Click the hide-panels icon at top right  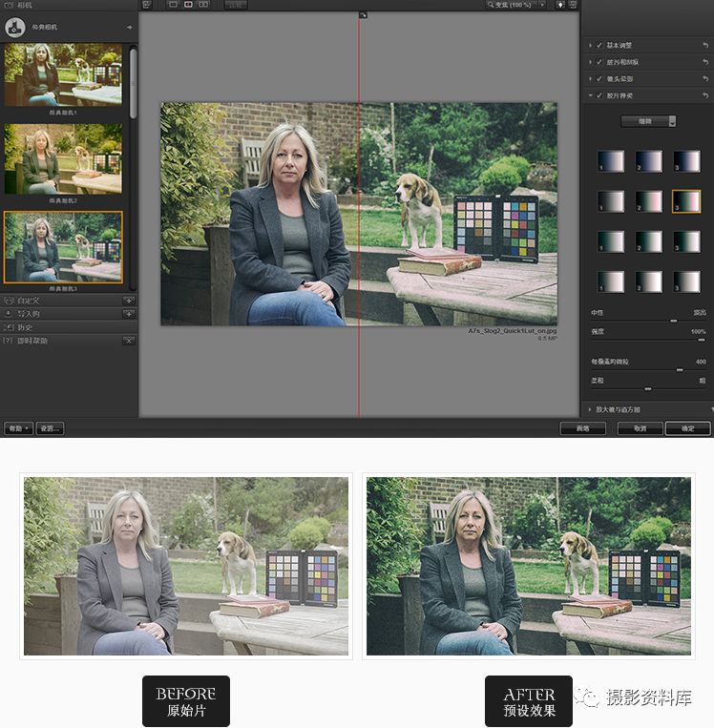573,5
